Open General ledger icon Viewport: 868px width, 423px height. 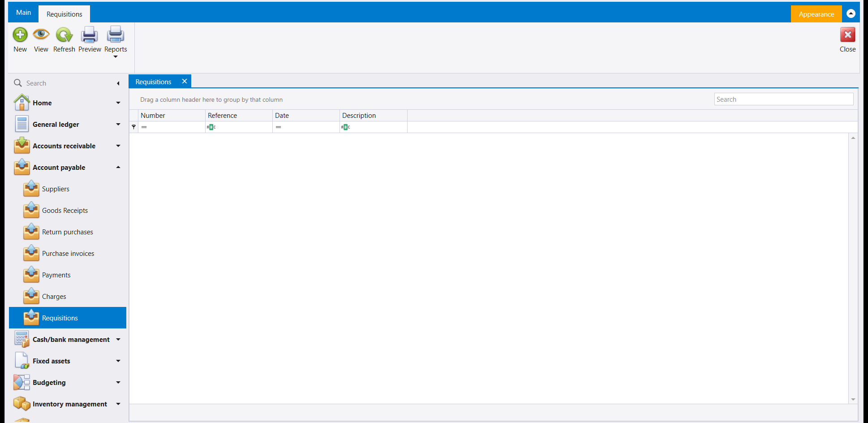coord(21,124)
